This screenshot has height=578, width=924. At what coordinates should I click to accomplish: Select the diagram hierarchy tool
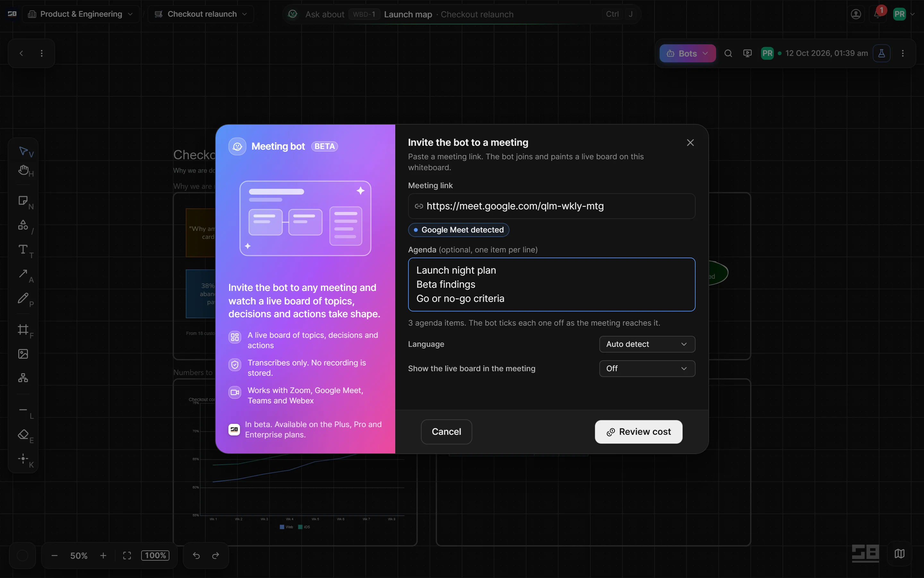coord(23,378)
